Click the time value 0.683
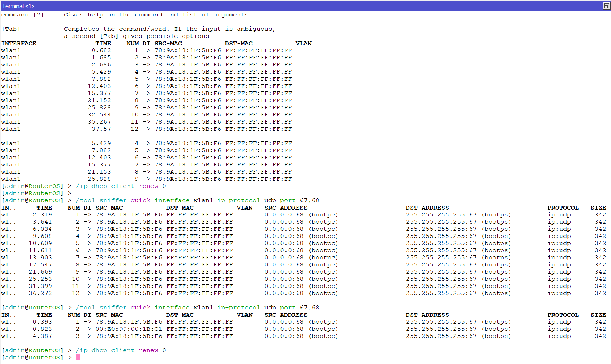 click(101, 50)
